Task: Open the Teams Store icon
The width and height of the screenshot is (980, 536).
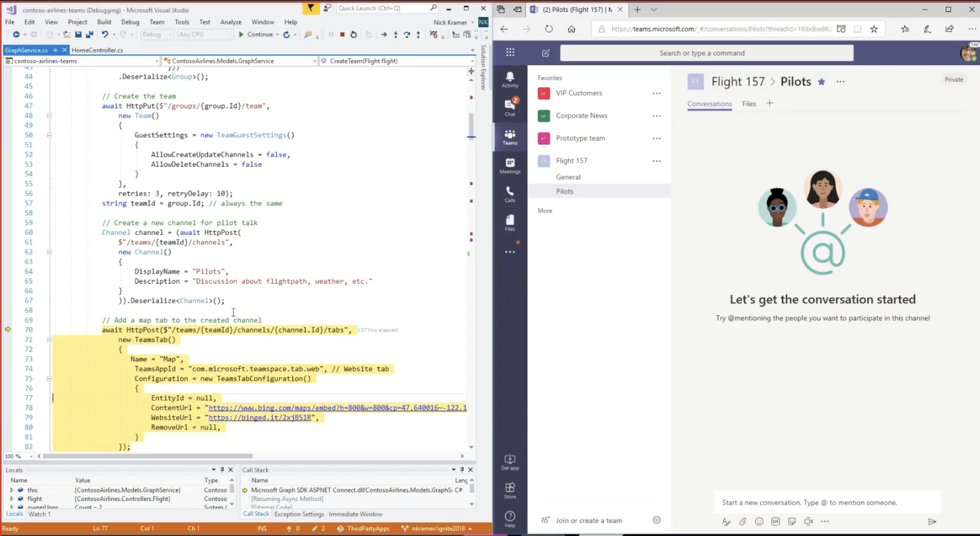Action: pos(509,490)
